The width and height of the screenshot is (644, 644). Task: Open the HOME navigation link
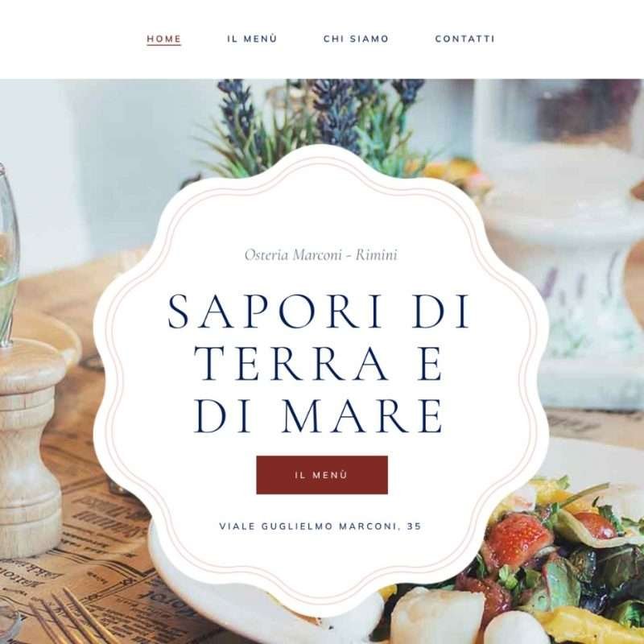[164, 39]
